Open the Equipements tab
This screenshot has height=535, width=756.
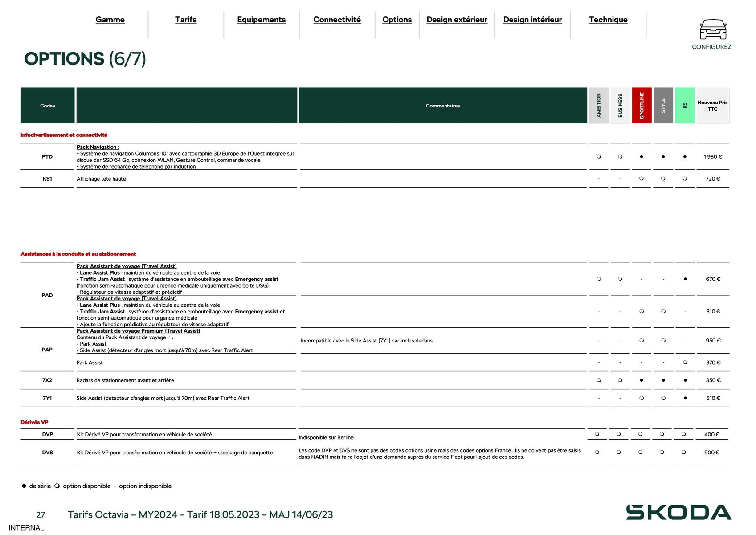[262, 20]
